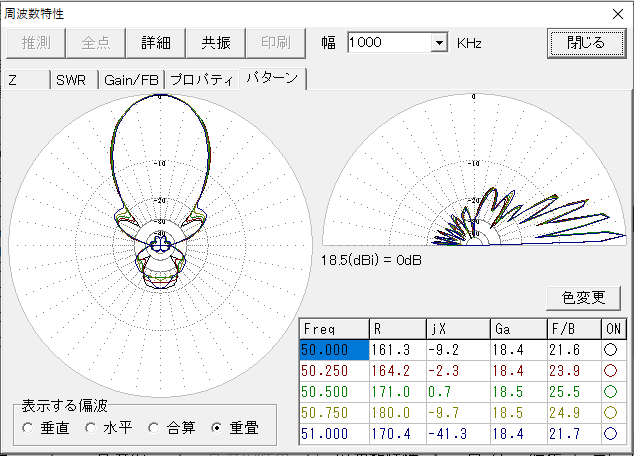This screenshot has width=634, height=456.
Task: Switch to the Z tab
Action: pos(26,80)
